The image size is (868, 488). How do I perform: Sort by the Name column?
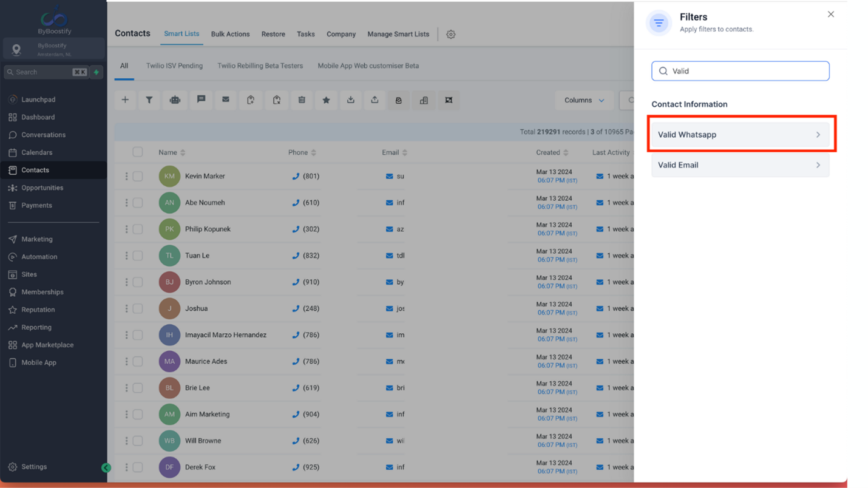point(172,153)
